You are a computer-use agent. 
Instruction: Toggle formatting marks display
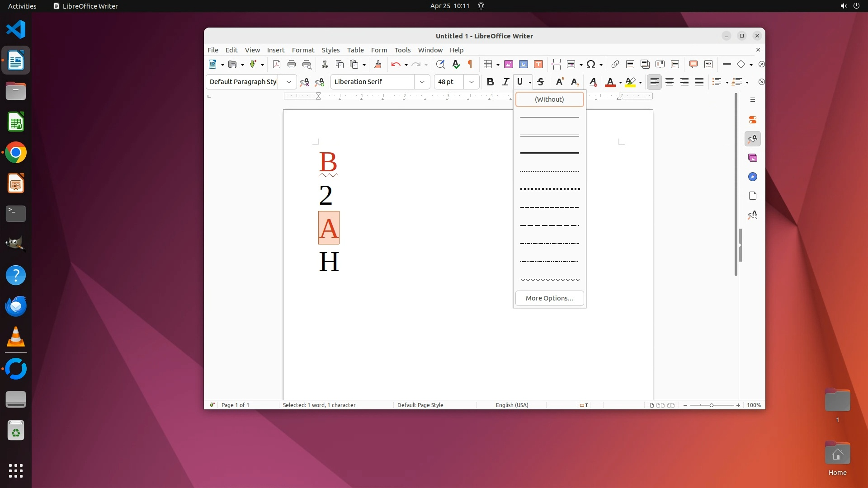point(470,64)
